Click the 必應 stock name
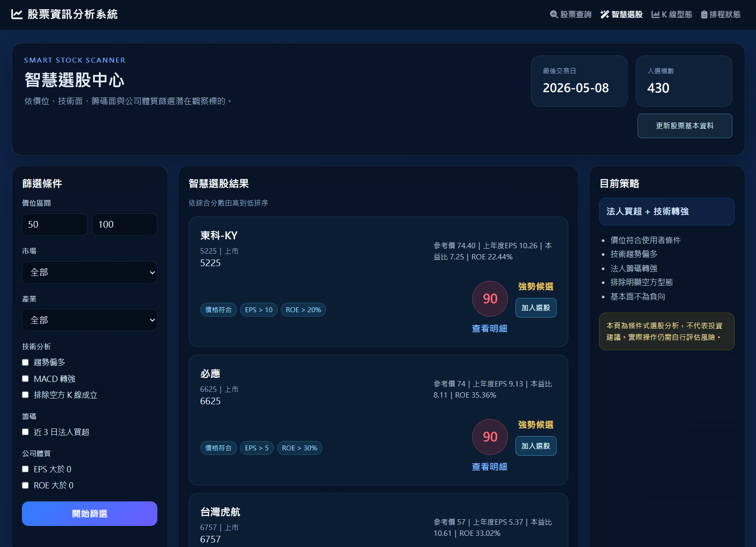Viewport: 756px width, 547px height. [x=210, y=374]
